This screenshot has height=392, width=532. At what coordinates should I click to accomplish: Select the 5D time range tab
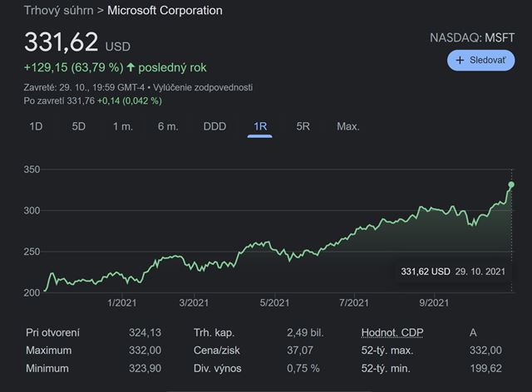click(78, 126)
